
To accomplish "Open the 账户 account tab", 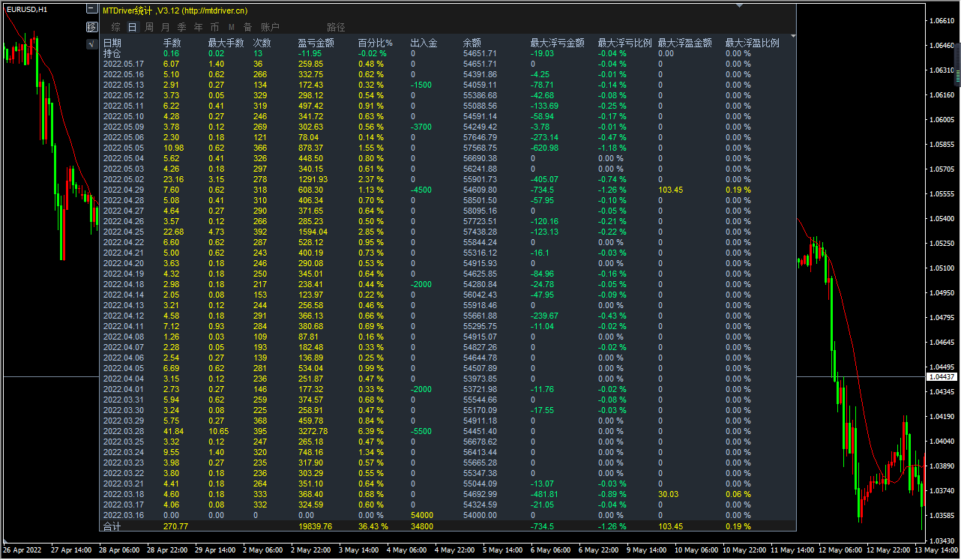I will pos(270,27).
